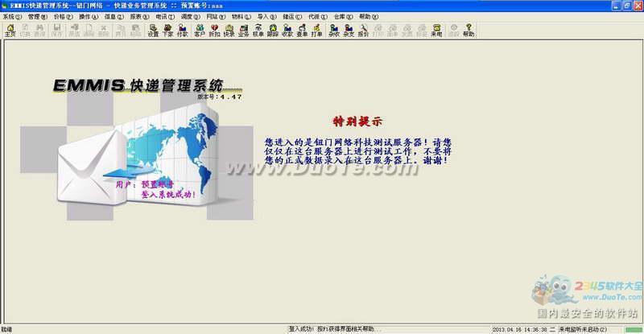Open the 网站 menu
This screenshot has width=644, height=334.
[x=216, y=17]
